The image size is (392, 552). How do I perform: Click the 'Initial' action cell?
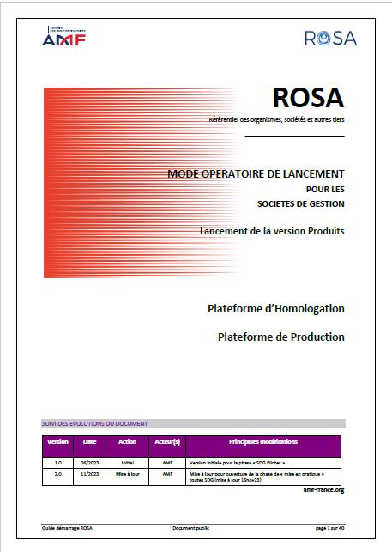pos(128,463)
